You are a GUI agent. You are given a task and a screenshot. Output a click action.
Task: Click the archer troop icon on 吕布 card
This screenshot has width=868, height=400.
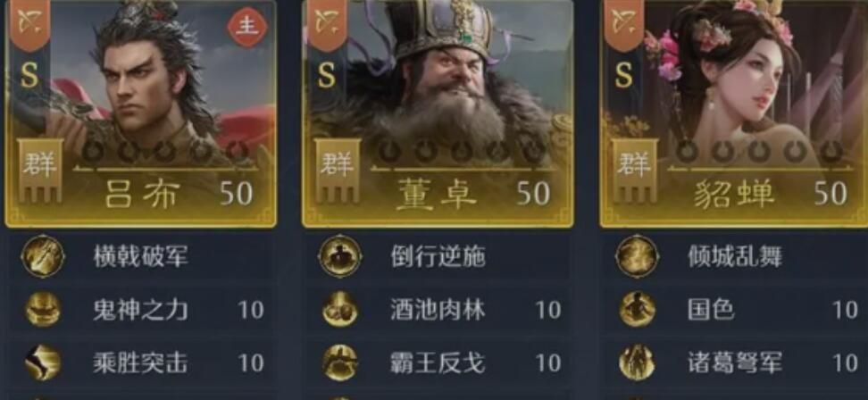tap(29, 23)
